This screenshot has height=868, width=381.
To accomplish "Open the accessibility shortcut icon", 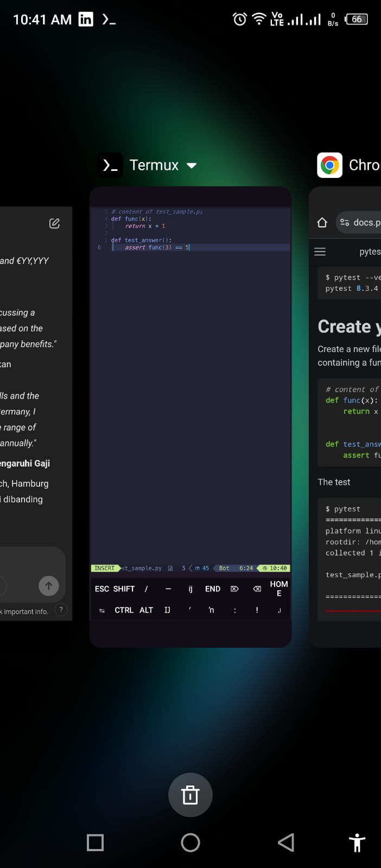I will tap(357, 843).
